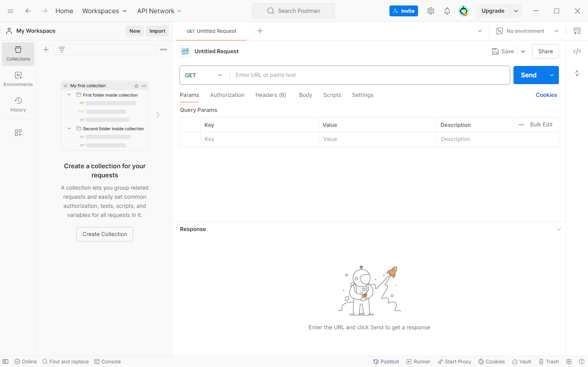Open the No environment selector
The width and height of the screenshot is (588, 367).
527,31
